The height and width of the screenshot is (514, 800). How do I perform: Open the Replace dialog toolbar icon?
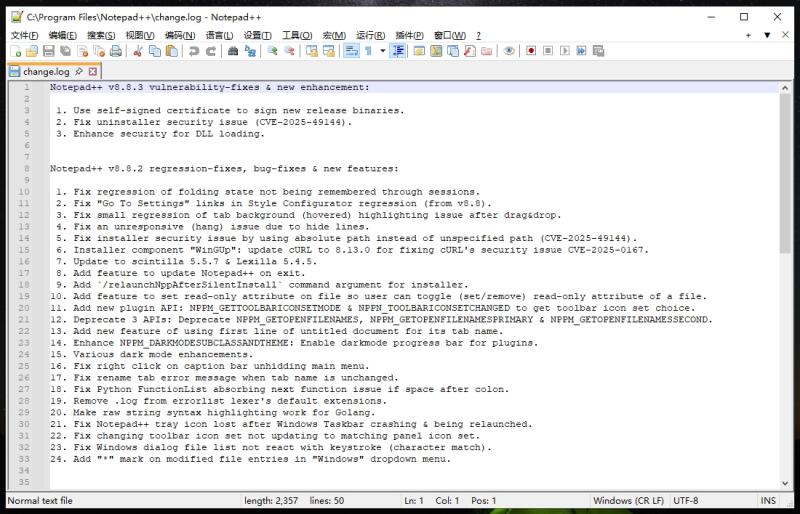[x=250, y=51]
